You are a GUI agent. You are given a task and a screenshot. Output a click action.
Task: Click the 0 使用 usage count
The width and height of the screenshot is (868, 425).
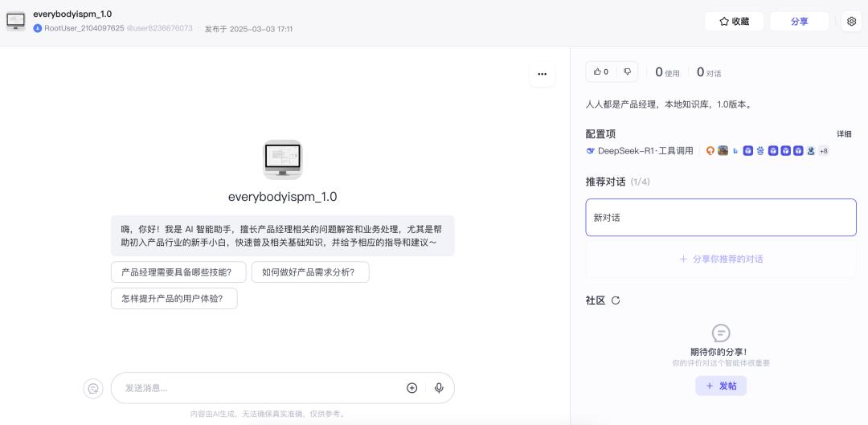click(667, 72)
